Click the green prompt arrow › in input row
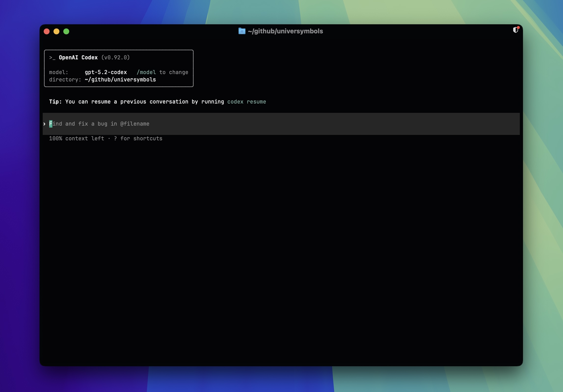Viewport: 563px width, 392px height. [x=44, y=124]
